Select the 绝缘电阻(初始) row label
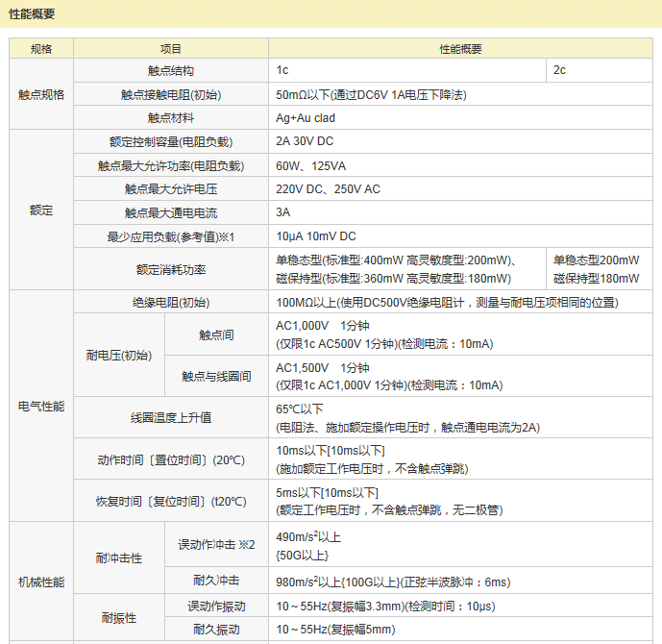 [x=171, y=303]
